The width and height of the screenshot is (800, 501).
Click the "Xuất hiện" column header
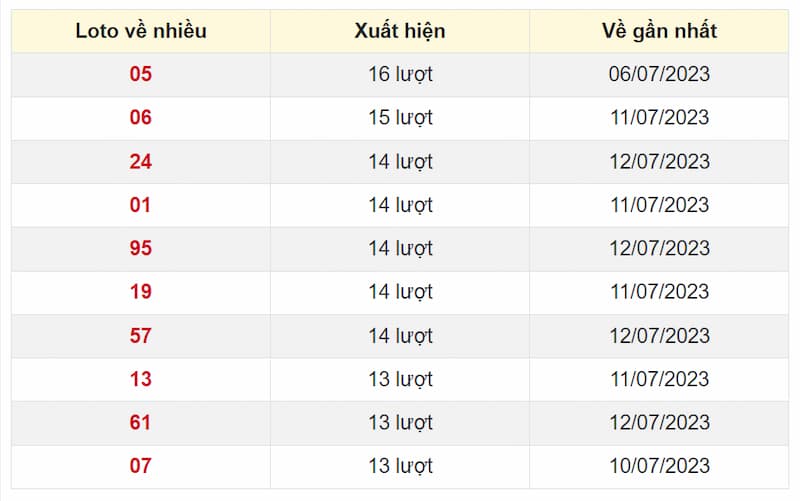pyautogui.click(x=400, y=31)
